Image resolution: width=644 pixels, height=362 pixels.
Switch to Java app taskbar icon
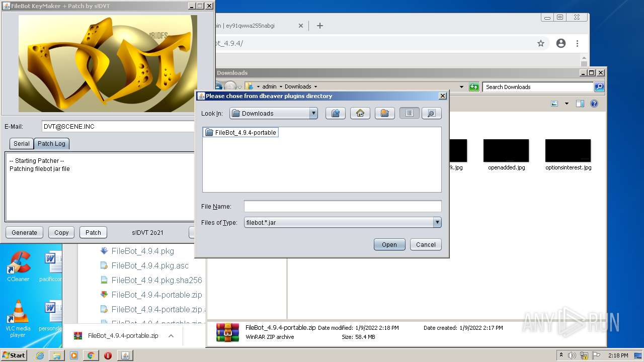click(x=125, y=355)
